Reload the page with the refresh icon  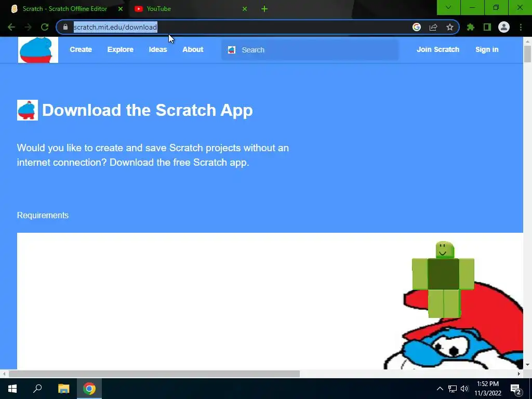click(45, 27)
